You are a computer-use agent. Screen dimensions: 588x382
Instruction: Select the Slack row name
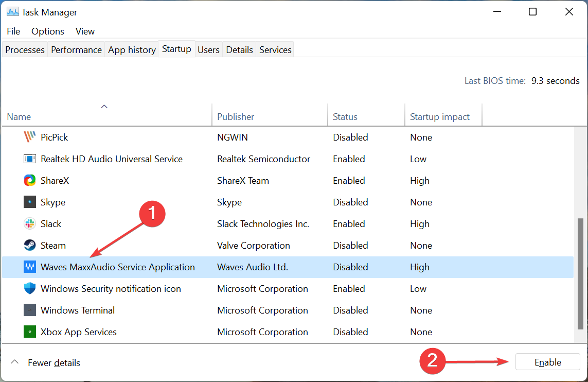point(50,223)
